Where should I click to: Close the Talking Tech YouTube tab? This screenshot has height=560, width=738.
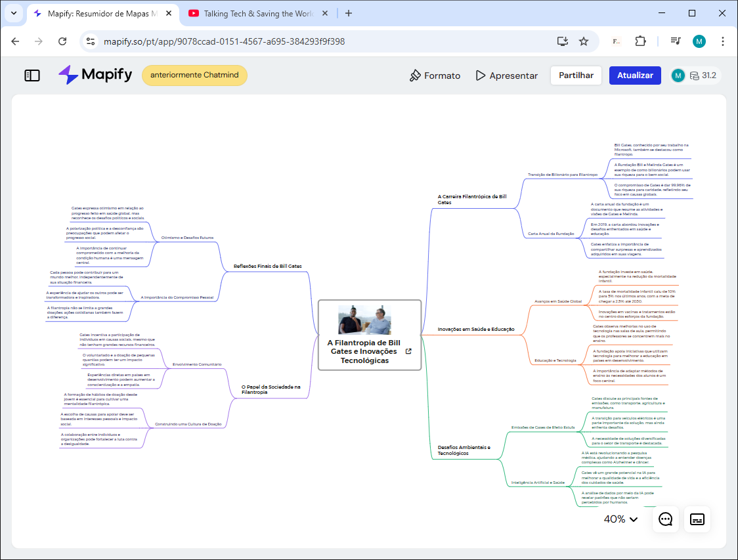[325, 14]
